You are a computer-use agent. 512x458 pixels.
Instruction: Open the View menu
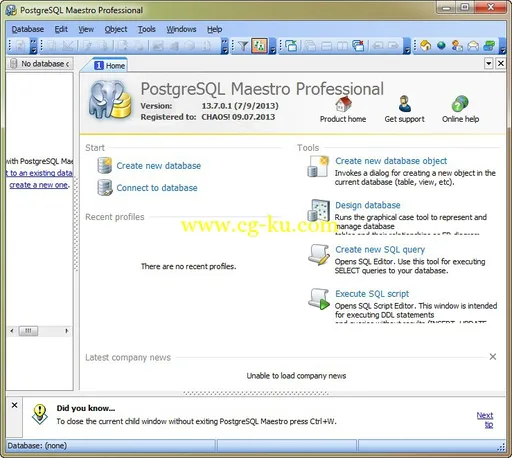86,29
